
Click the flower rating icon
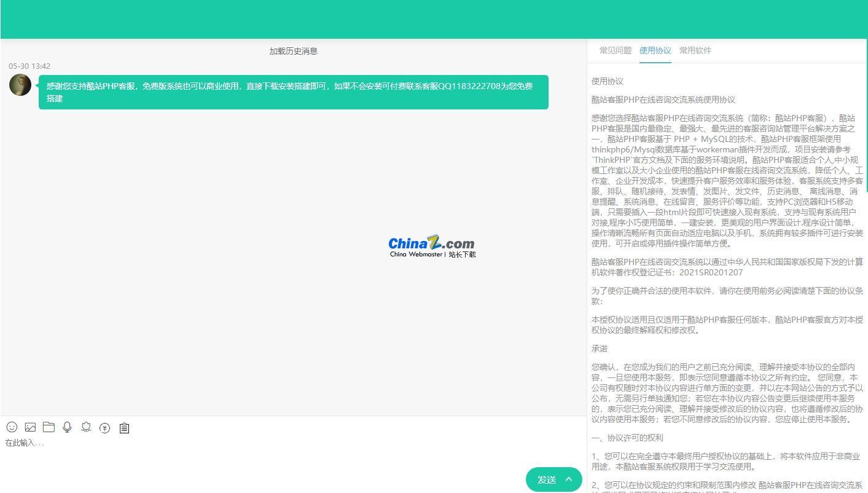click(86, 427)
